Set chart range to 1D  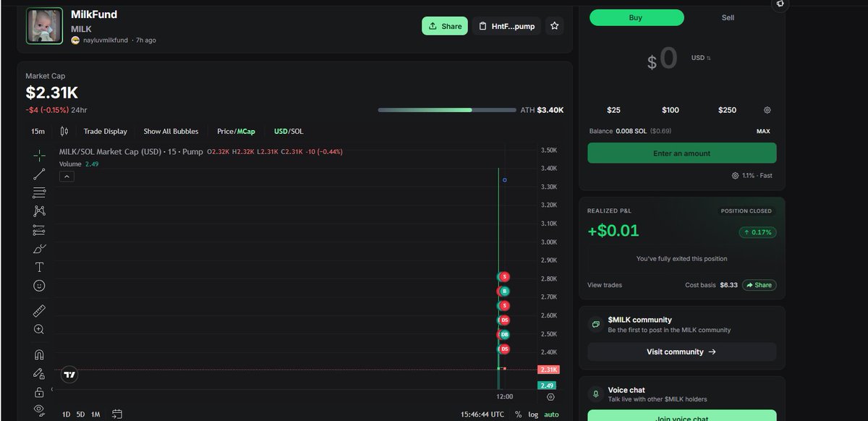coord(67,414)
